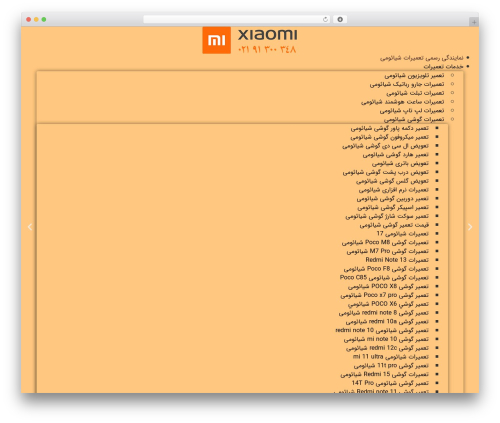Open a new tab with plus button
Image resolution: width=500 pixels, height=423 pixels.
[474, 22]
